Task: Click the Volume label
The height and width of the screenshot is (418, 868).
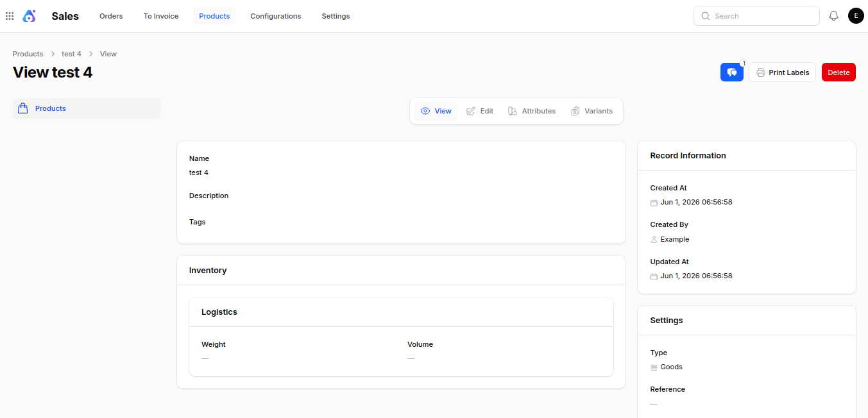Action: click(x=420, y=344)
